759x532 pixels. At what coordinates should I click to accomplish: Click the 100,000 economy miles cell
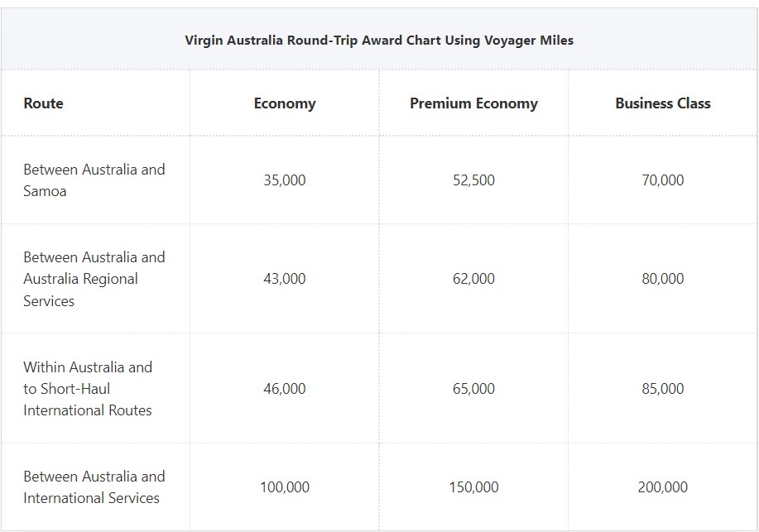point(285,487)
